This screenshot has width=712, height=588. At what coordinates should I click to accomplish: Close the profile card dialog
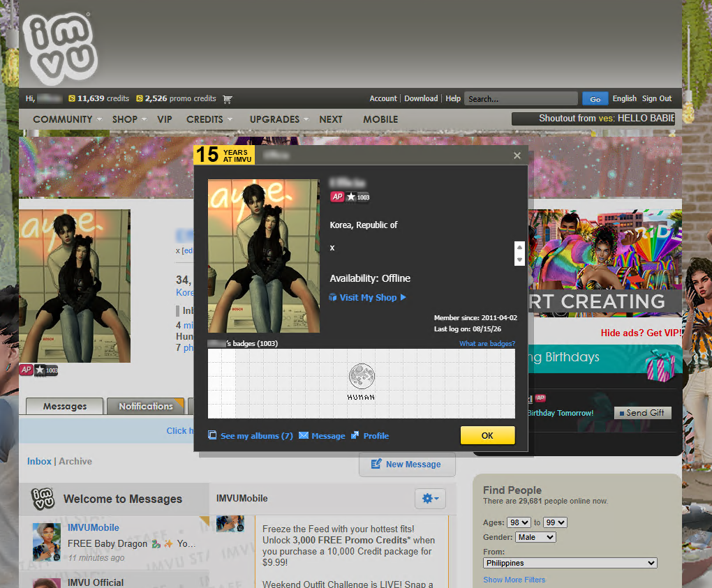tap(517, 156)
